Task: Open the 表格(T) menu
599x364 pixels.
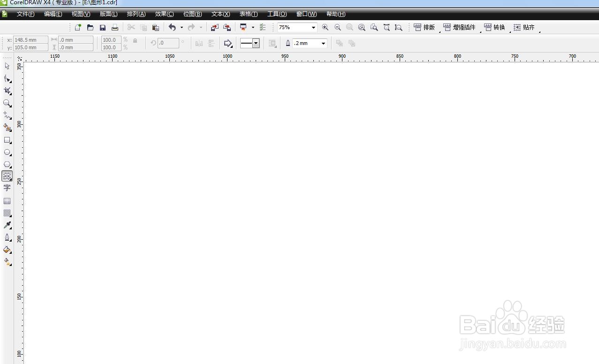Action: [x=249, y=14]
